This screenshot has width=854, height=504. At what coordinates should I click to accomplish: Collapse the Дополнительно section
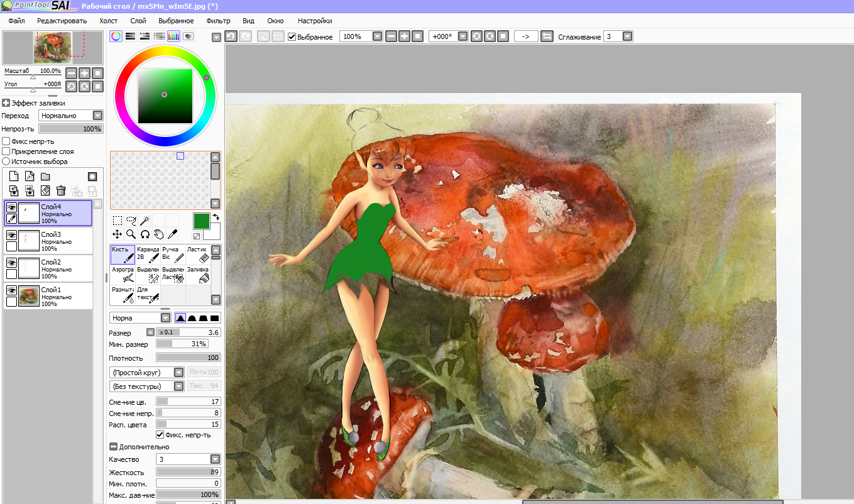(x=113, y=447)
